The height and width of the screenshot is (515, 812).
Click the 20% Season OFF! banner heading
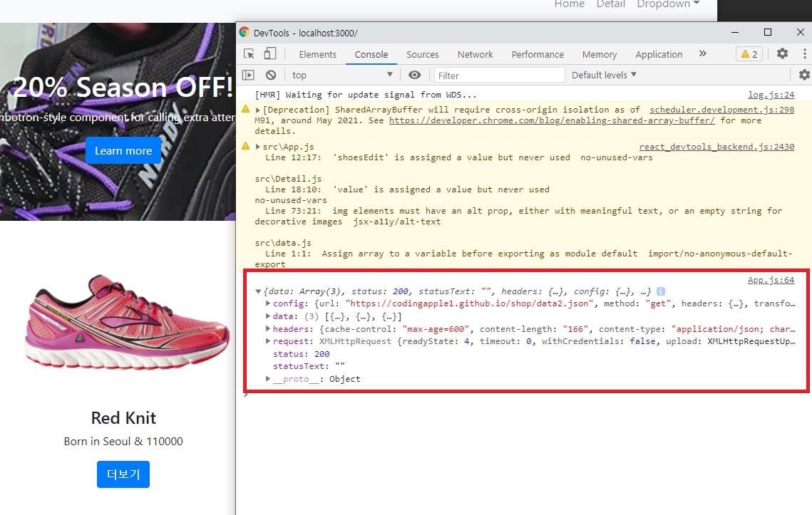pyautogui.click(x=123, y=87)
